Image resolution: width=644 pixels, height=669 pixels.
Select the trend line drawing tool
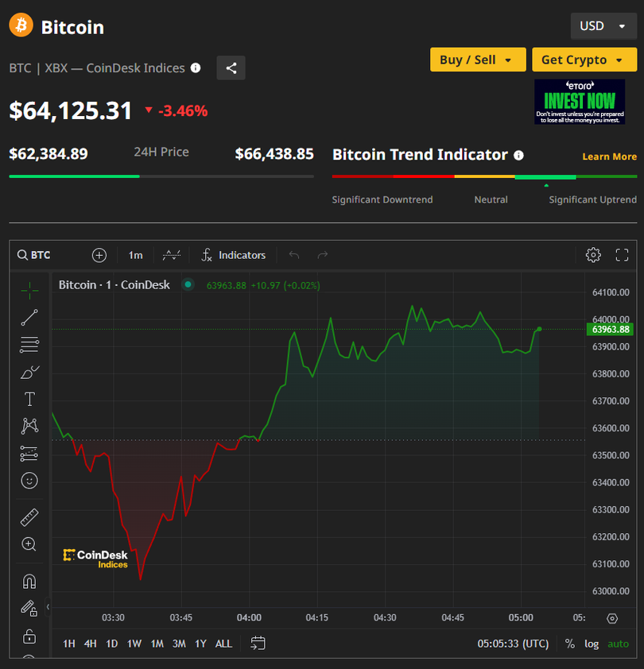point(29,318)
